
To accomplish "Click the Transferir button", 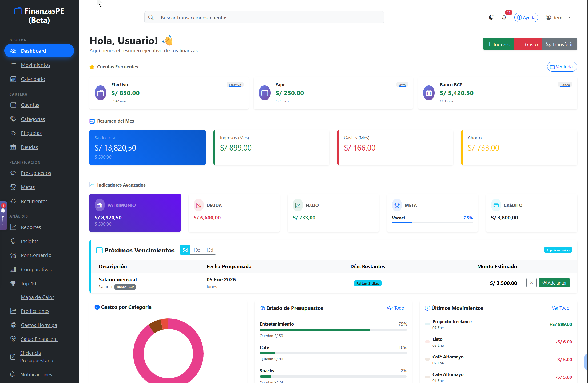I will click(559, 44).
